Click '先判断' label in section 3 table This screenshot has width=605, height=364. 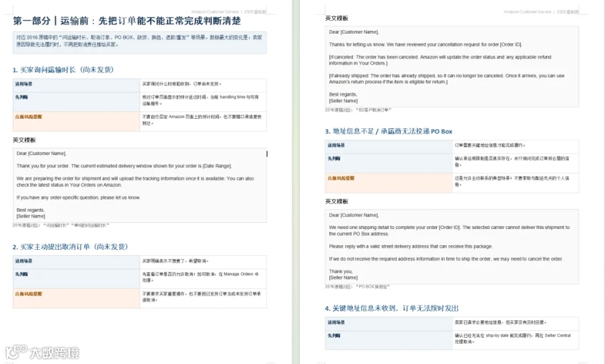click(333, 158)
